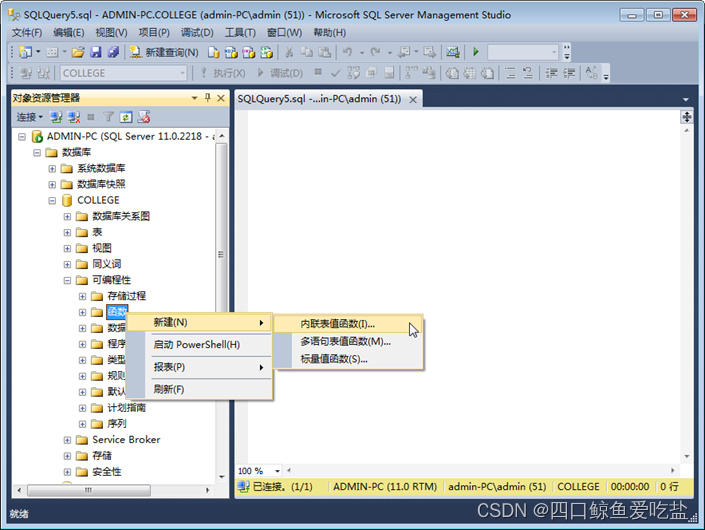Click the editor split-window handle icon
The height and width of the screenshot is (530, 705).
(x=687, y=117)
